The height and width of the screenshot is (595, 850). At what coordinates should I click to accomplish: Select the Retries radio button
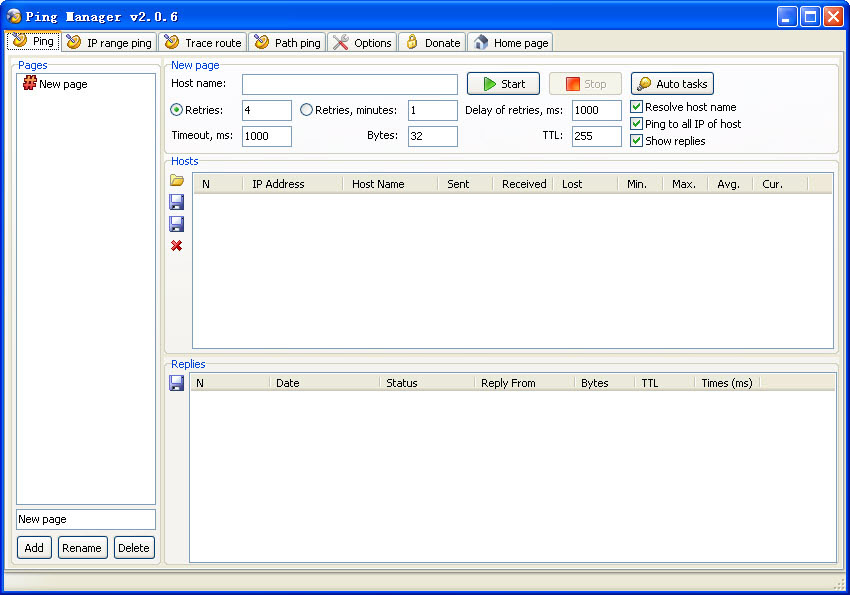coord(177,110)
